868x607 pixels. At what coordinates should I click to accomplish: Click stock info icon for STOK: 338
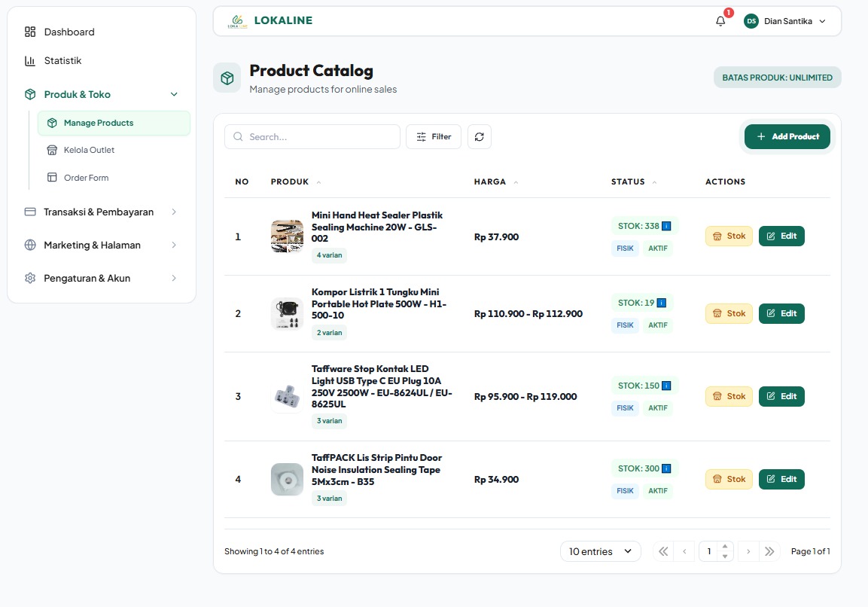point(666,226)
